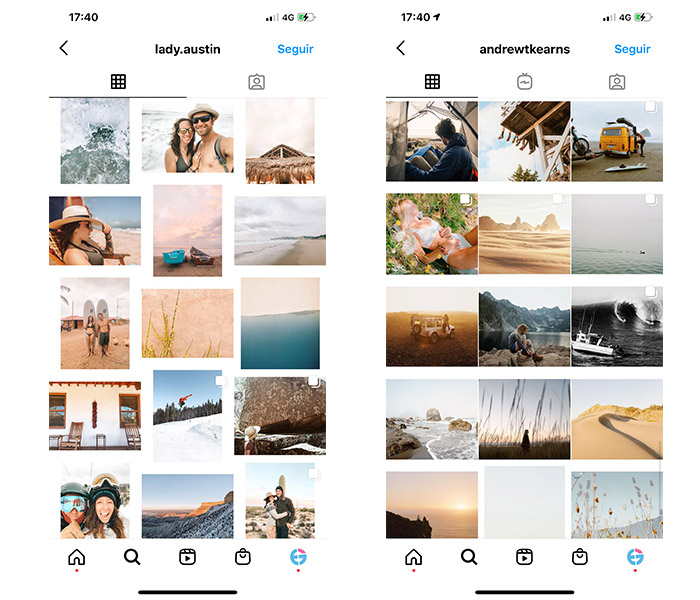700x600 pixels.
Task: Tap Search icon in right phone
Action: click(x=469, y=557)
